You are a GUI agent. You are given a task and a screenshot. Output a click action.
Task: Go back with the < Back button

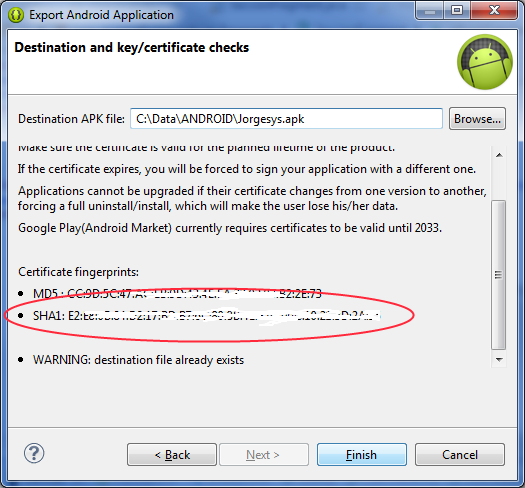point(172,455)
